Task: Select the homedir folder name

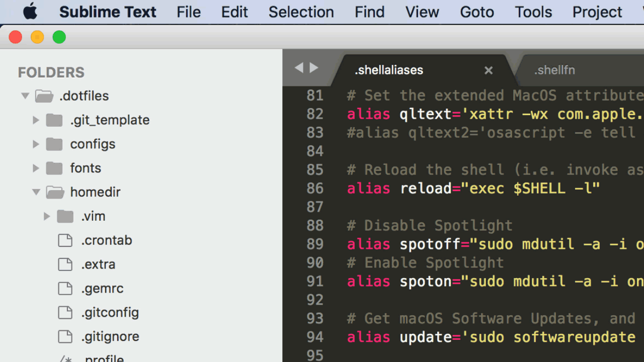Action: pos(95,192)
